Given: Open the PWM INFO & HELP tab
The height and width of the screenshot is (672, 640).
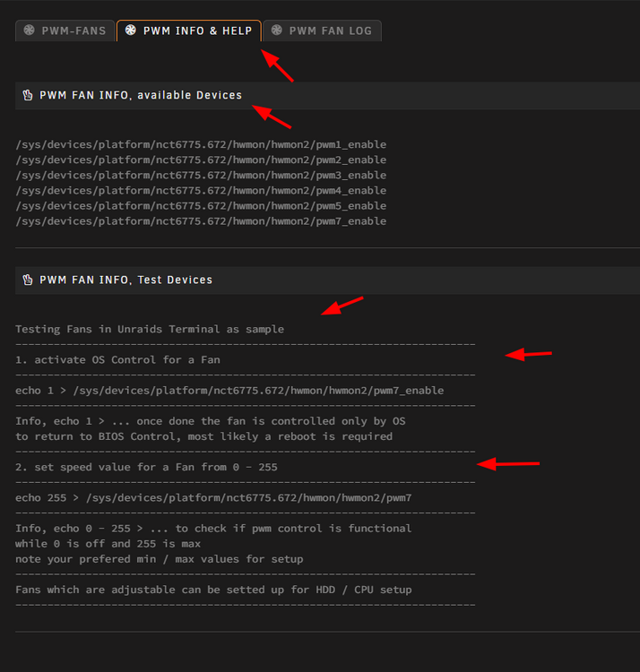Looking at the screenshot, I should click(x=188, y=30).
